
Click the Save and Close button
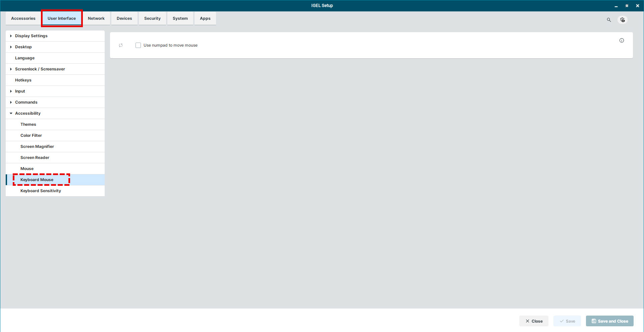tap(609, 321)
